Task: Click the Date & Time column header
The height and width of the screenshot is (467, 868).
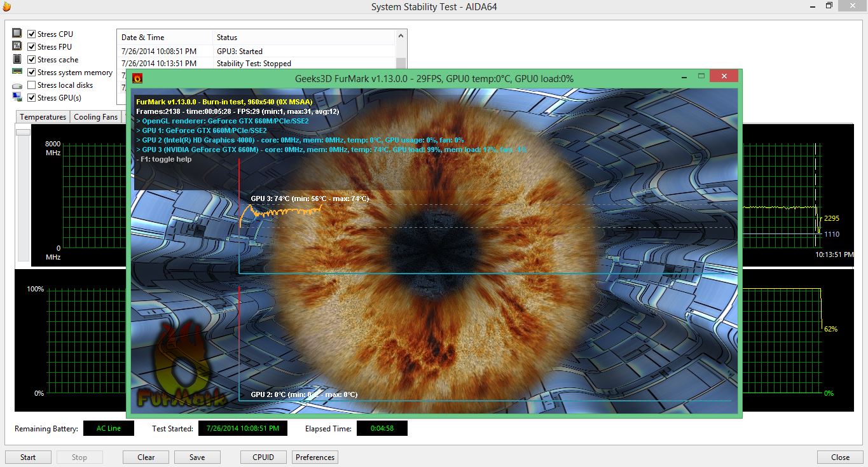Action: pyautogui.click(x=165, y=38)
